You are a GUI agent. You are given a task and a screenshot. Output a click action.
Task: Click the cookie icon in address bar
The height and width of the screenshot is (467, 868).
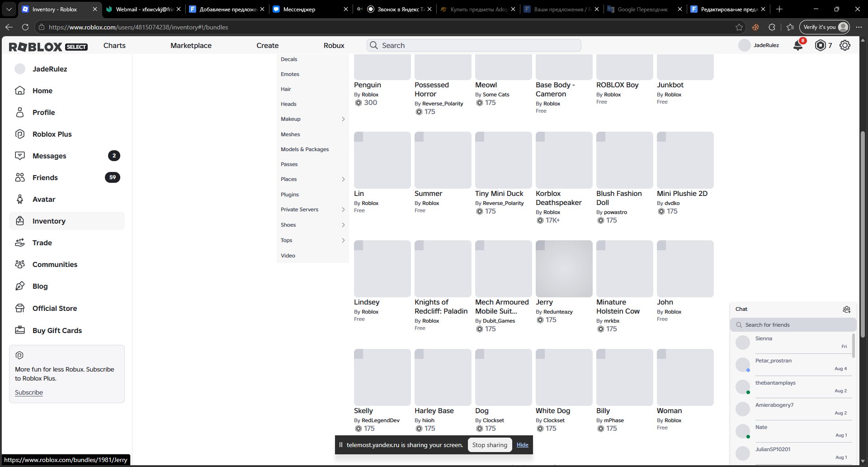tap(755, 27)
